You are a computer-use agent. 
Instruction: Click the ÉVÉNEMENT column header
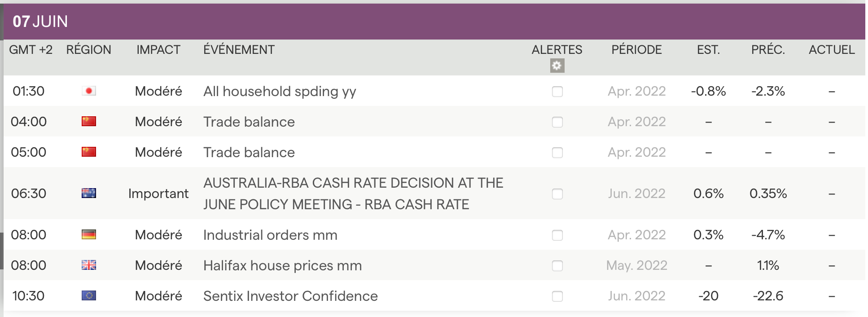pyautogui.click(x=239, y=50)
